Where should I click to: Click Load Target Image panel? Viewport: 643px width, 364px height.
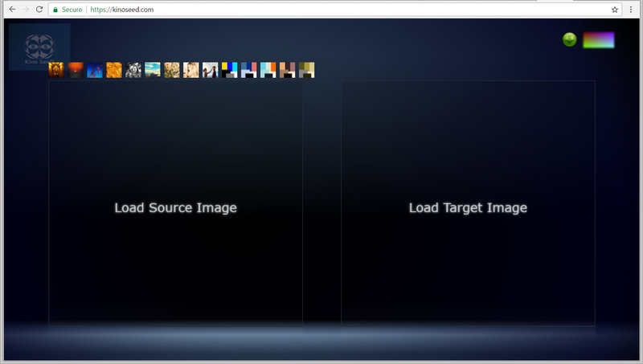tap(468, 207)
